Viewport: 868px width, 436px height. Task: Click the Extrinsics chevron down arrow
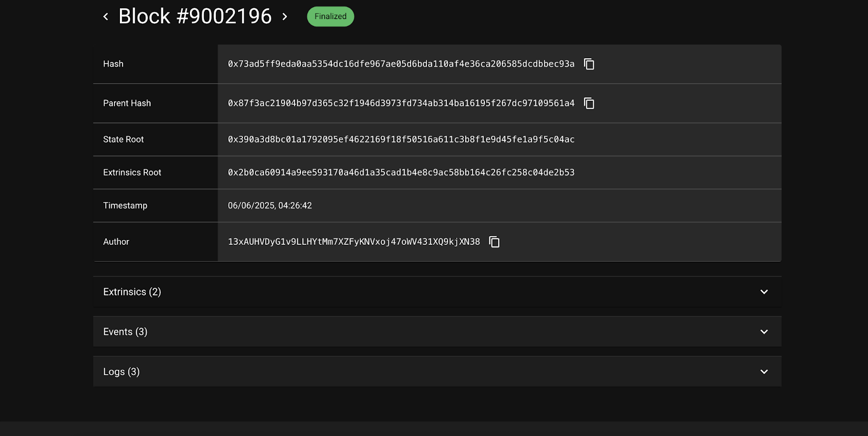point(764,292)
